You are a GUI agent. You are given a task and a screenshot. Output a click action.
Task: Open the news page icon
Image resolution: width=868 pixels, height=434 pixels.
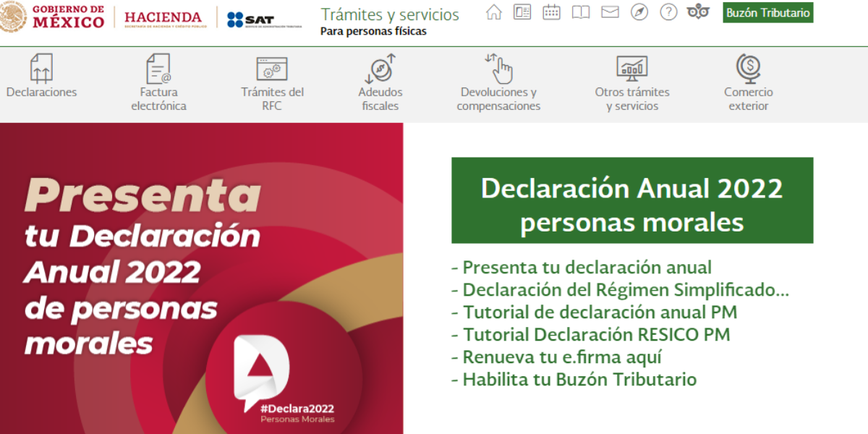(x=522, y=12)
